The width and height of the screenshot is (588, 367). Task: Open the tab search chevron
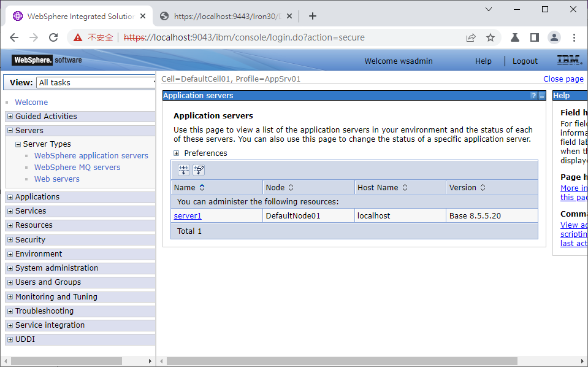point(488,9)
